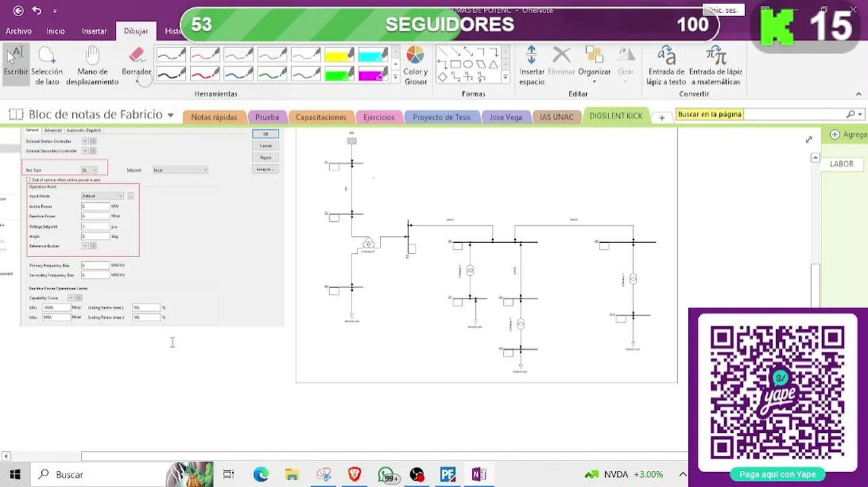Click the Buscar en la página search field

[x=760, y=114]
